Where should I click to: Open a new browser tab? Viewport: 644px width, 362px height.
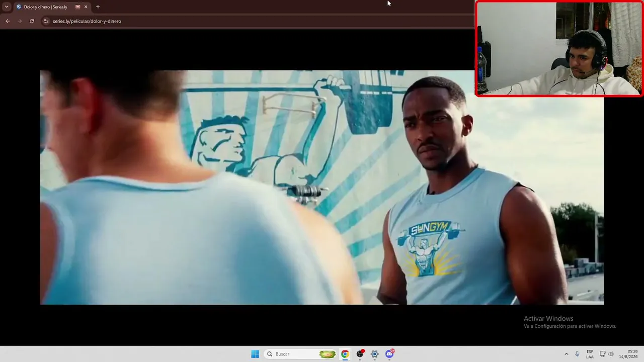(98, 7)
